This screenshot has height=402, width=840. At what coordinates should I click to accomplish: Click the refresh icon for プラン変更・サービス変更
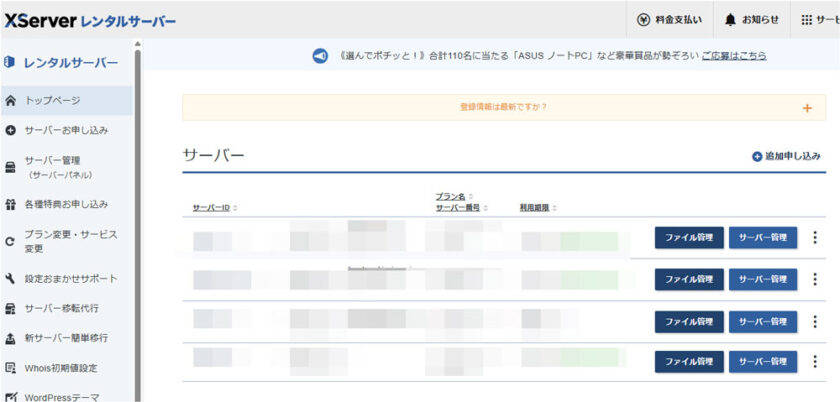point(11,241)
